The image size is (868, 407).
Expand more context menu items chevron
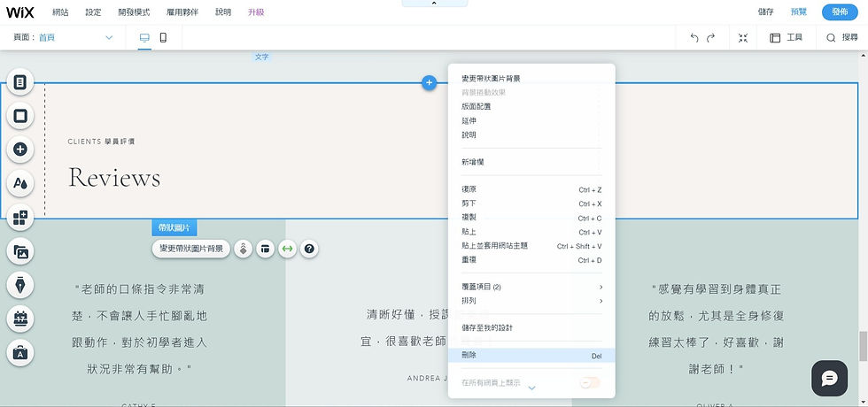click(532, 388)
